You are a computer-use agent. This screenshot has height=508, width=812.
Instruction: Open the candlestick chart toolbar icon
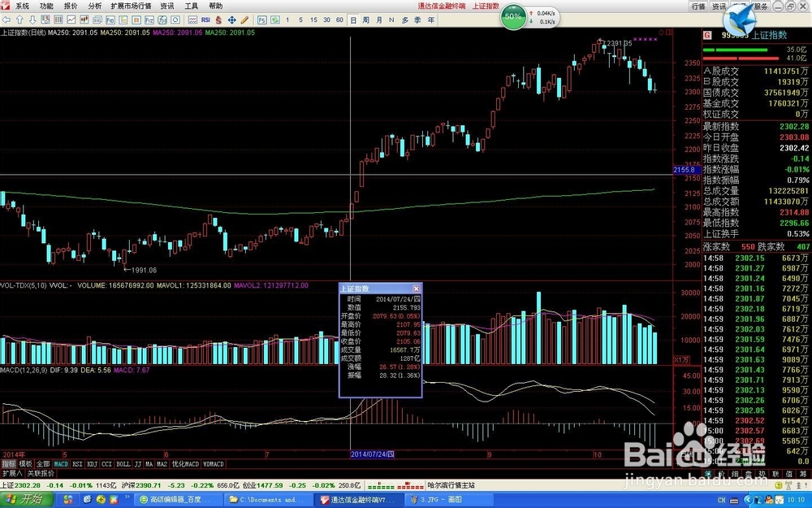[84, 20]
